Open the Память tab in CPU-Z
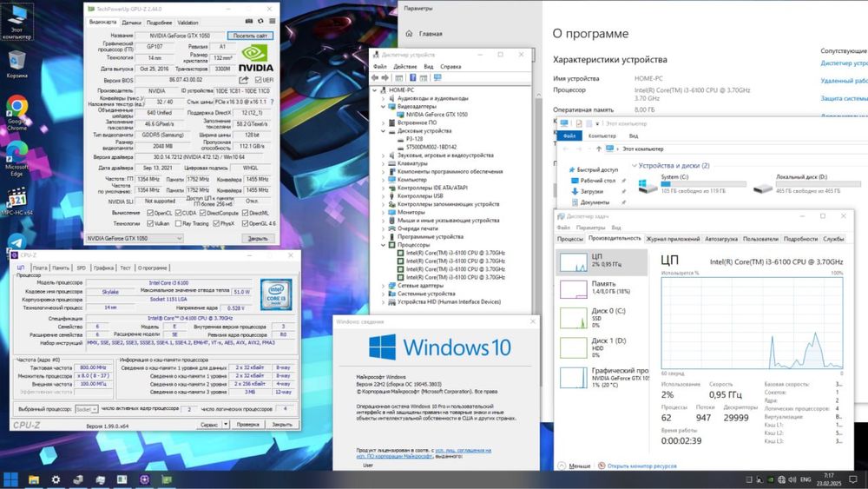 [x=61, y=268]
